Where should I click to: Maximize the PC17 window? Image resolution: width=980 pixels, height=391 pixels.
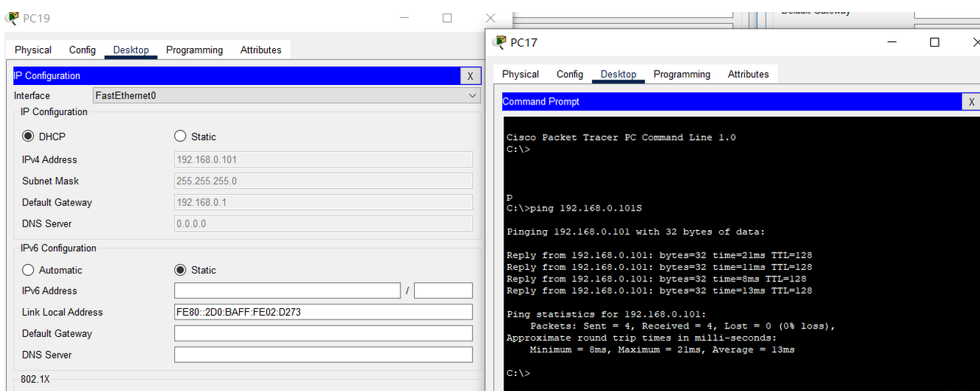coord(934,42)
